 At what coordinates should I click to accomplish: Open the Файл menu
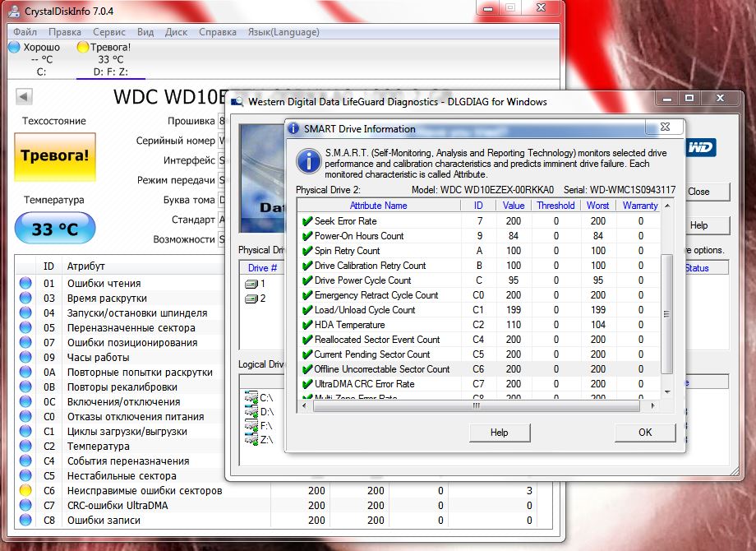click(25, 32)
